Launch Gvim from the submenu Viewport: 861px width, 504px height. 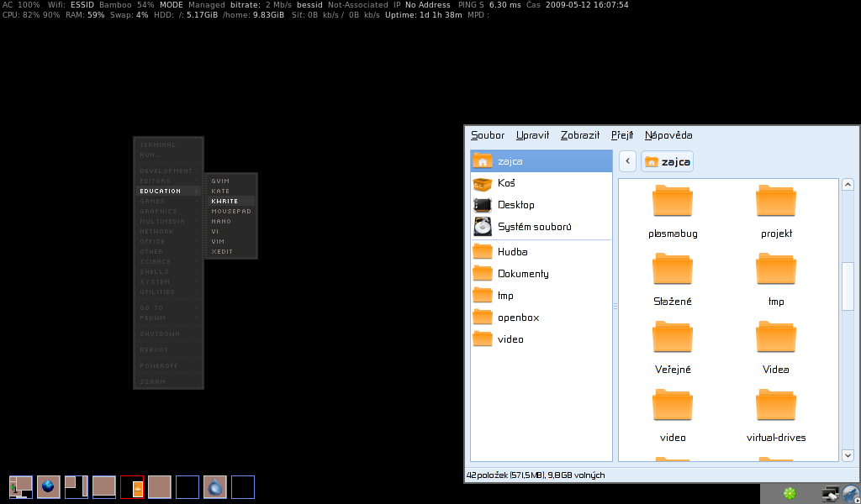231,181
